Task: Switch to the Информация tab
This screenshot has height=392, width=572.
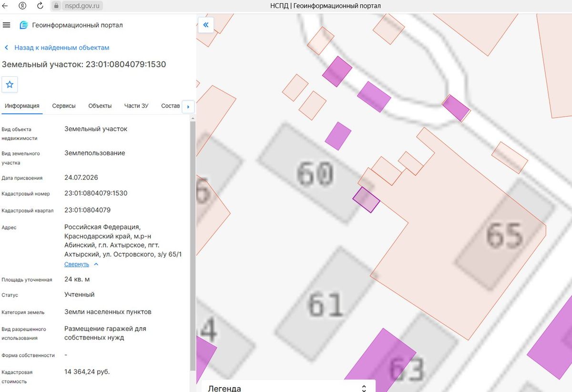Action: (x=22, y=106)
